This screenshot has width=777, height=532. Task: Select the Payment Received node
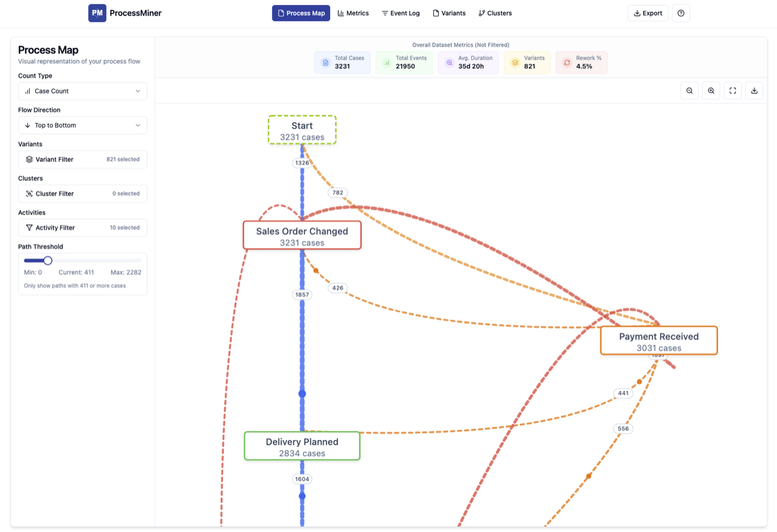(659, 340)
